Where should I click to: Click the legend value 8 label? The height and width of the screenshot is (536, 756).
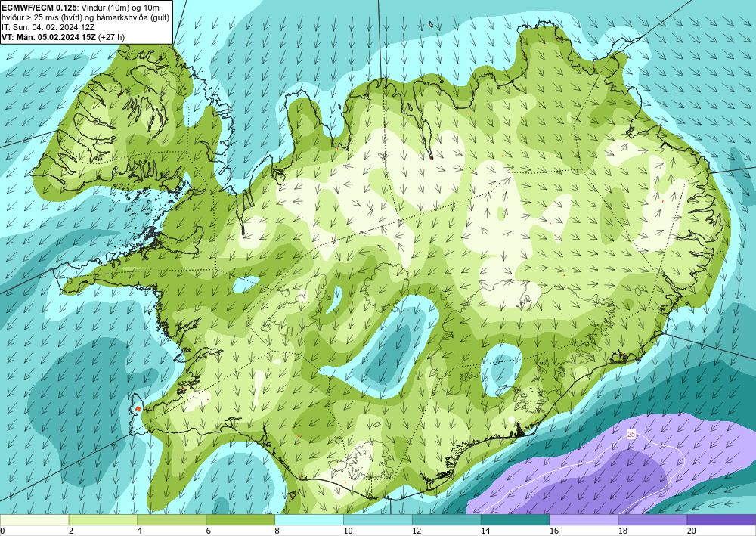click(x=277, y=531)
